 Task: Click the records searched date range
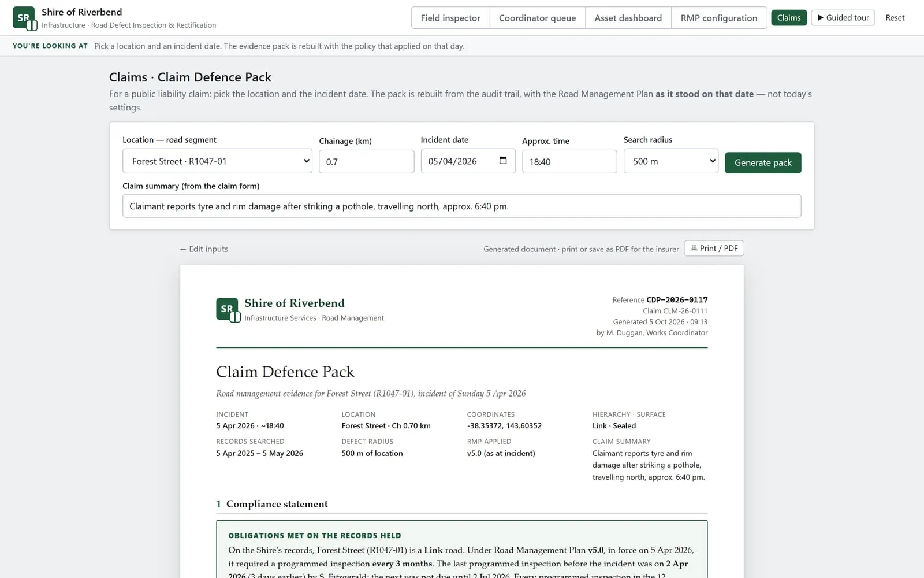click(260, 454)
